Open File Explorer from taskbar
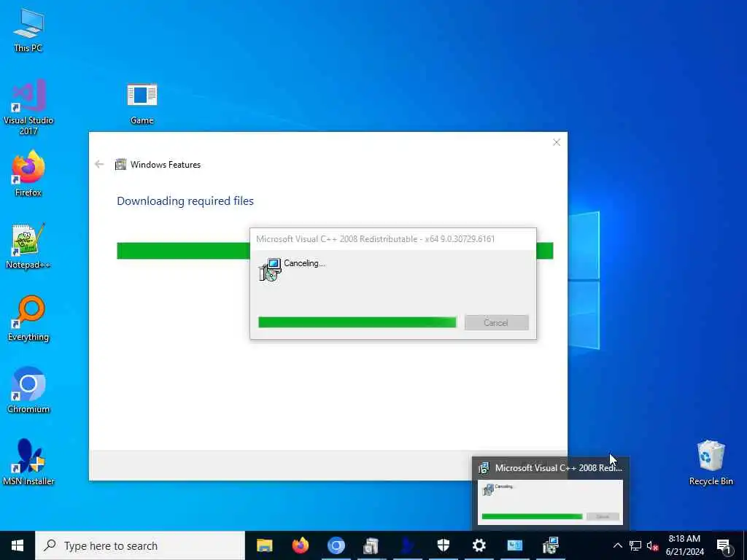747x560 pixels. [x=264, y=545]
